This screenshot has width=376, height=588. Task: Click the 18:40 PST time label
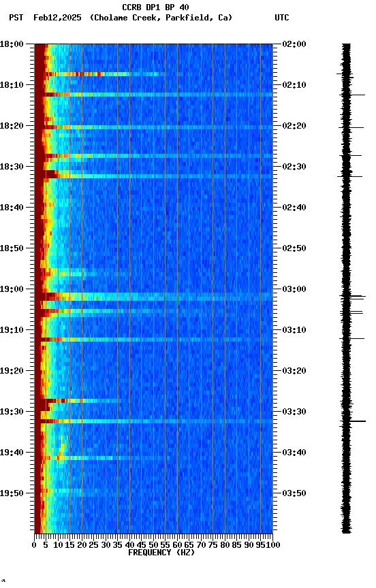[12, 208]
